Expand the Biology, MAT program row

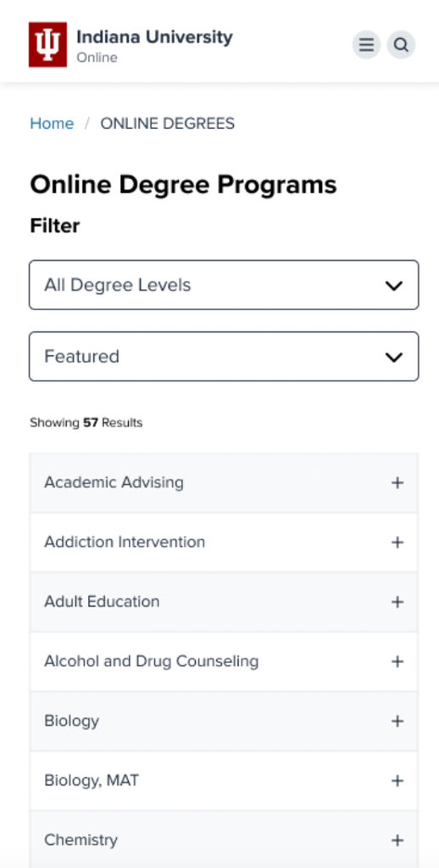[x=224, y=781]
